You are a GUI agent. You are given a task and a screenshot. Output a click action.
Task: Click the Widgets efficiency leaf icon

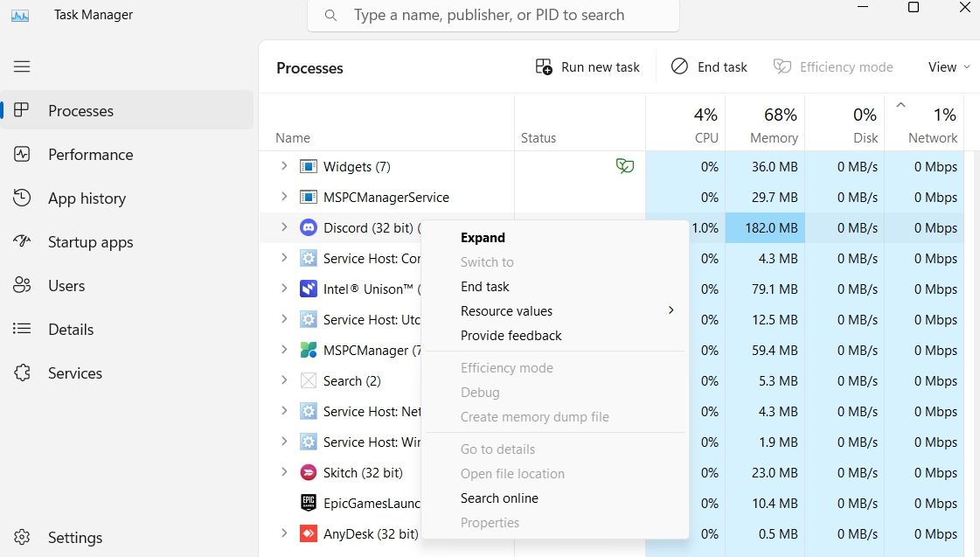624,166
